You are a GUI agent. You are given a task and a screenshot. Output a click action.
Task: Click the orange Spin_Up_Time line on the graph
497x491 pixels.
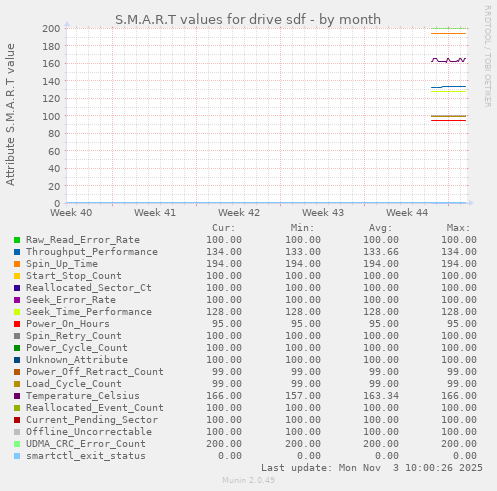[x=448, y=33]
